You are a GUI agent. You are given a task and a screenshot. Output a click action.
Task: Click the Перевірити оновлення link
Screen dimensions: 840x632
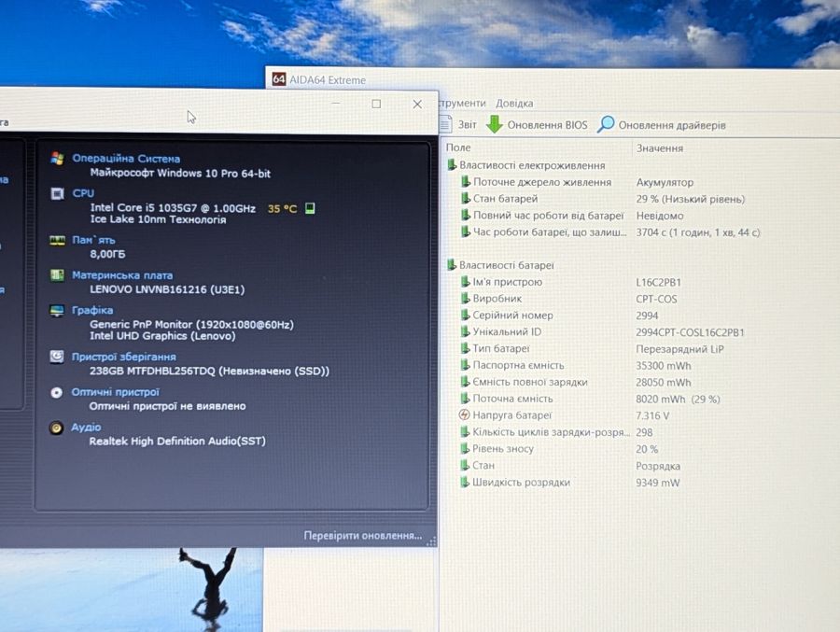[x=363, y=536]
